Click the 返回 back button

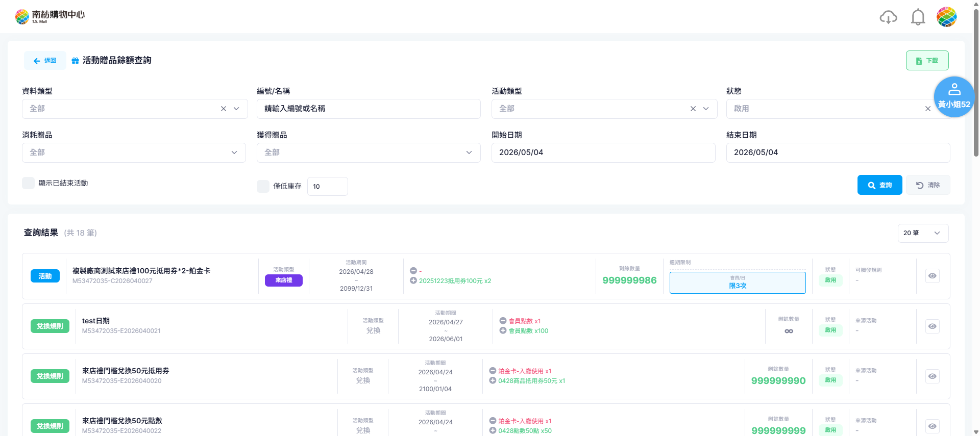(45, 61)
